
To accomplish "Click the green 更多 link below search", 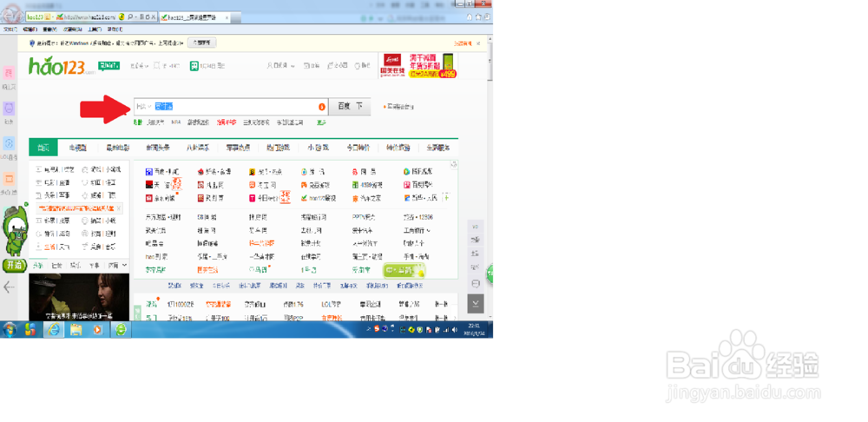I will point(321,122).
